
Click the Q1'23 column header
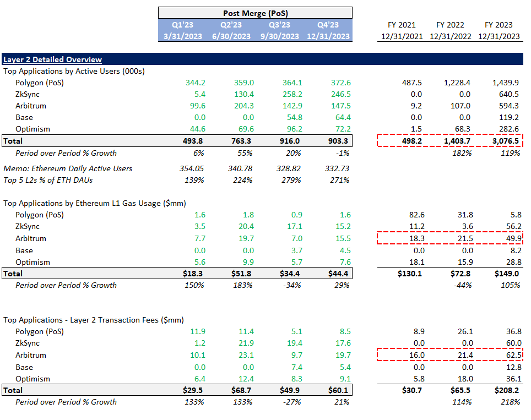(182, 25)
